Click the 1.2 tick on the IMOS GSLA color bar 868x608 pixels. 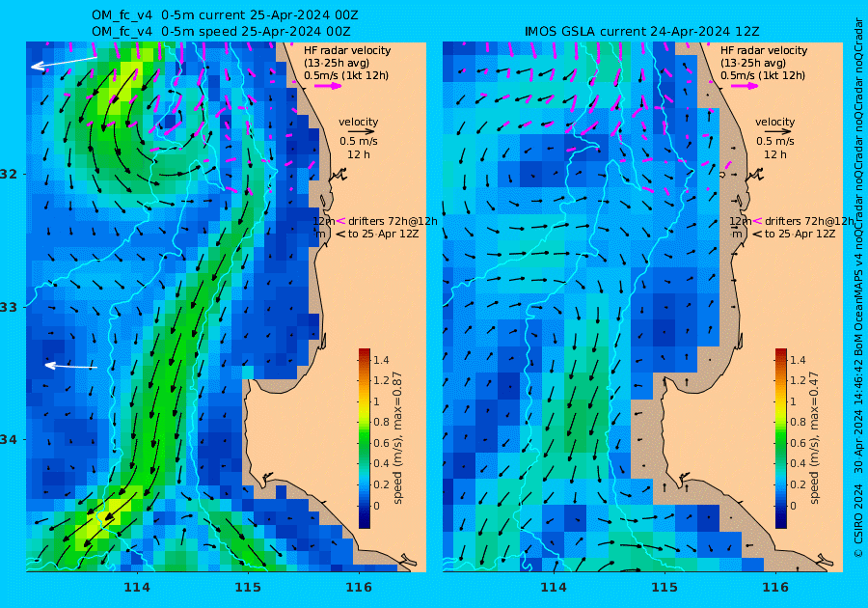click(798, 380)
